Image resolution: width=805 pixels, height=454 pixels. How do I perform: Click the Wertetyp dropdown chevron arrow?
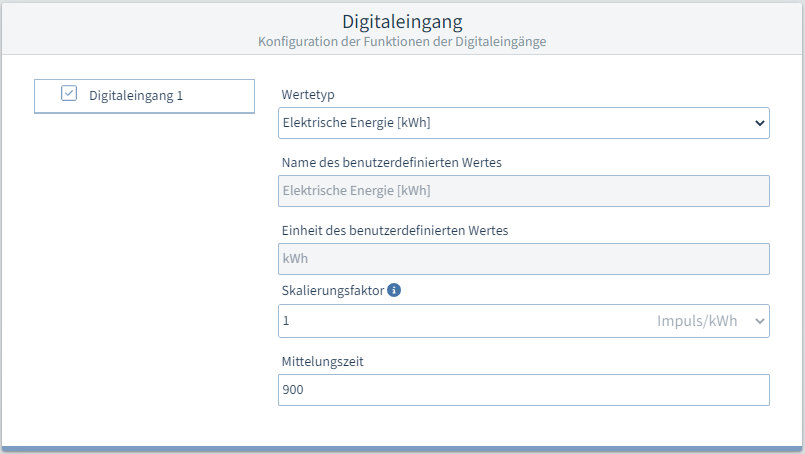pyautogui.click(x=758, y=123)
